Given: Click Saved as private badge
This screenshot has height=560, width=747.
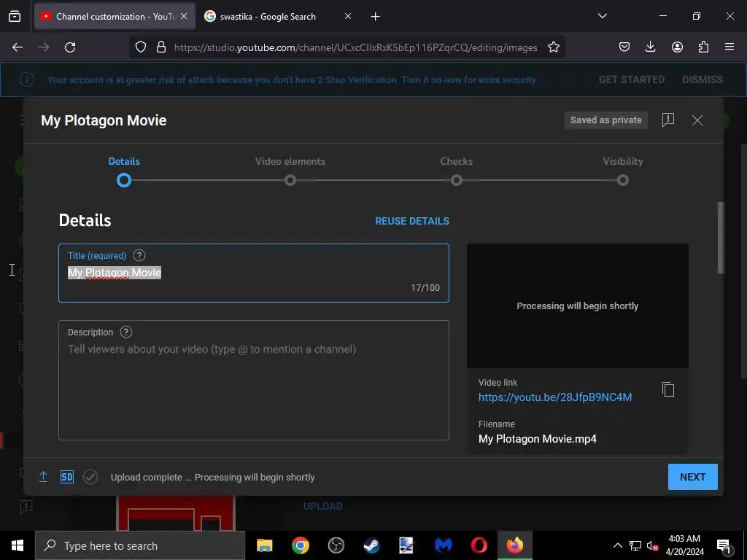Looking at the screenshot, I should [606, 120].
